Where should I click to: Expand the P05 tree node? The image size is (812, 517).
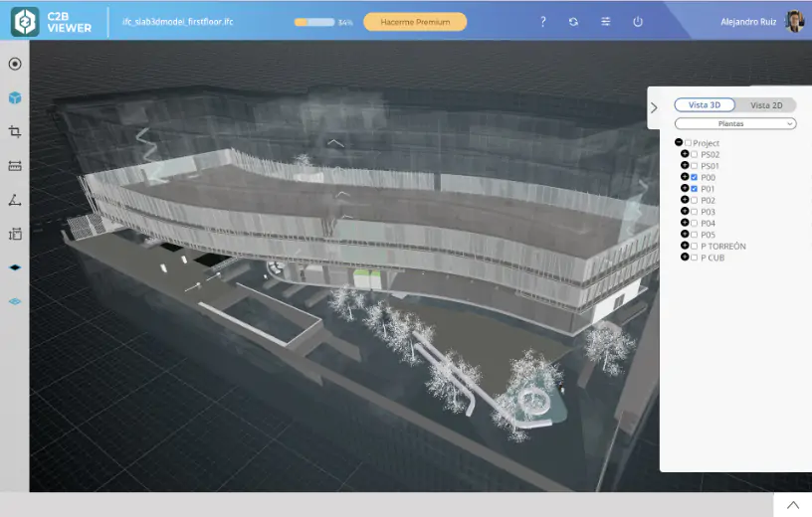tap(685, 234)
